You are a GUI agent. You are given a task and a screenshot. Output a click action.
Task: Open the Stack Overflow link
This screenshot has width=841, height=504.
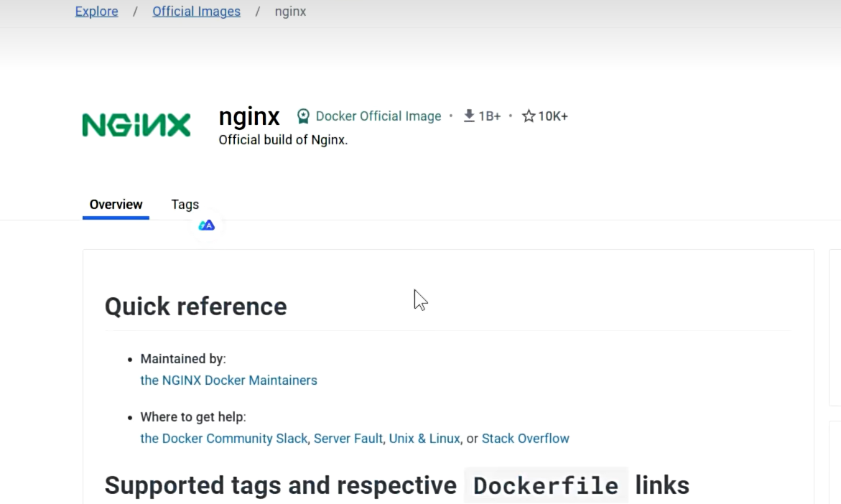[x=525, y=439]
